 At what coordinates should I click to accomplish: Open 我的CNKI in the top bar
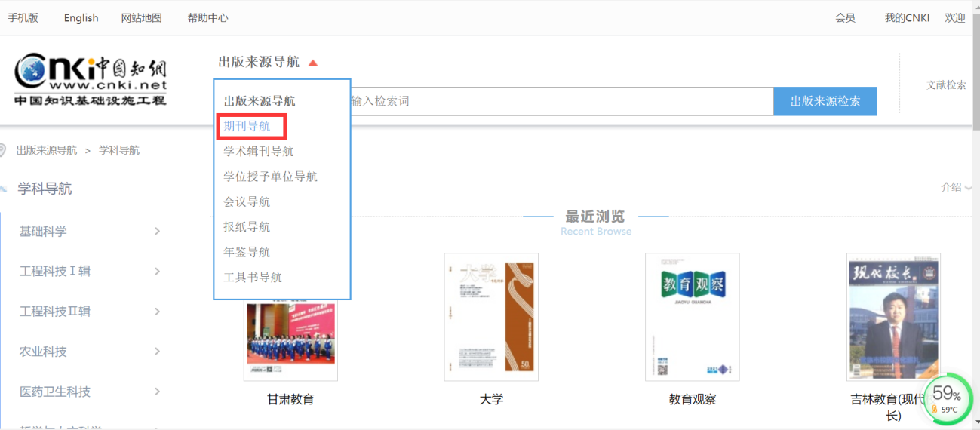pyautogui.click(x=907, y=17)
